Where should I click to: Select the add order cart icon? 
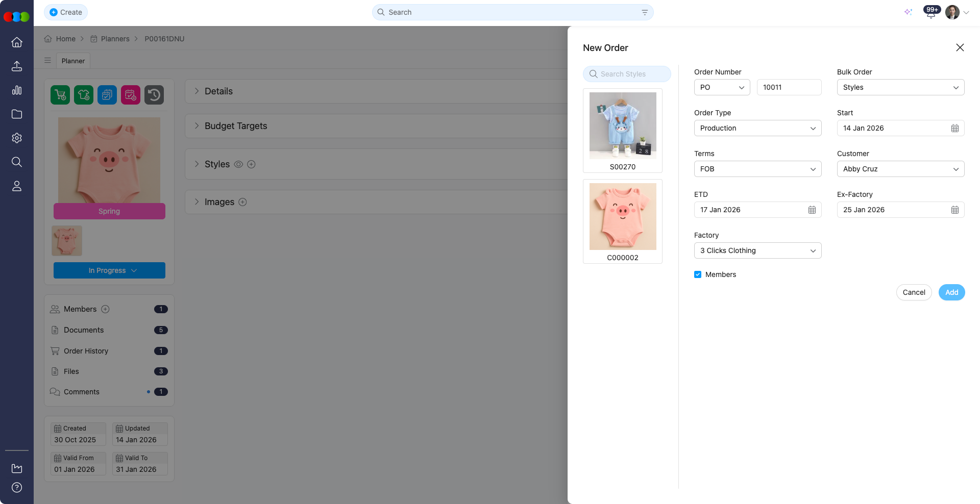[x=60, y=95]
